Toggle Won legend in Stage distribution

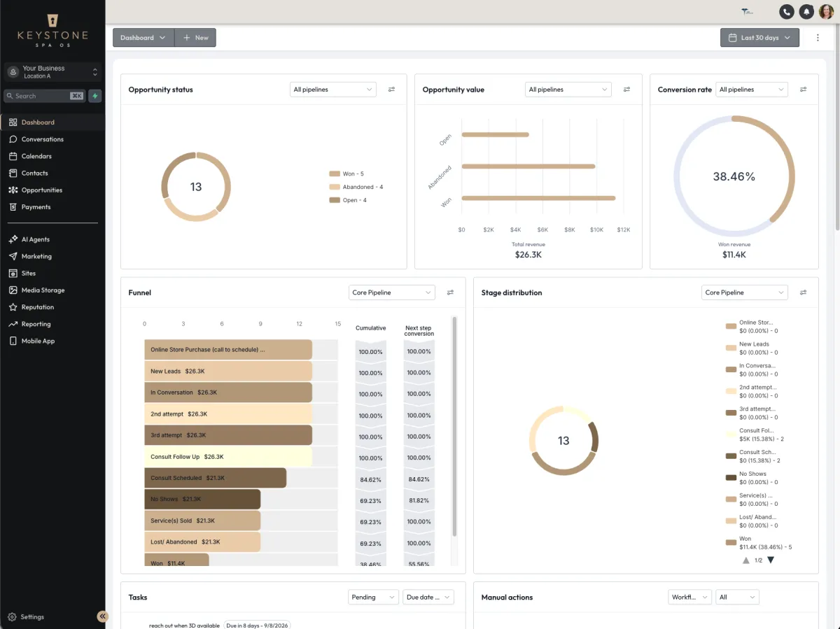pos(759,543)
